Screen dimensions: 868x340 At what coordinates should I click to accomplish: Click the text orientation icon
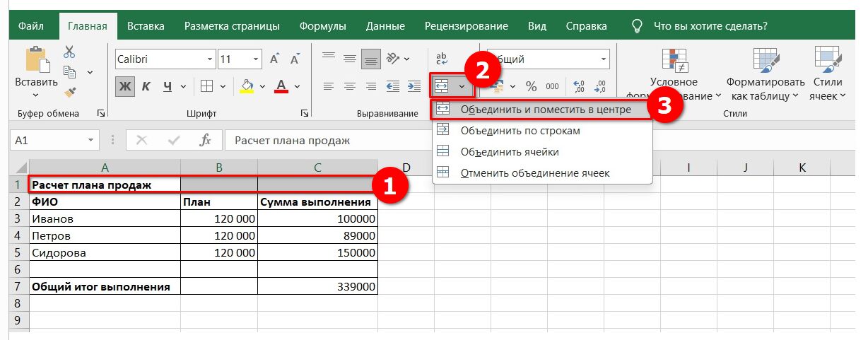394,59
